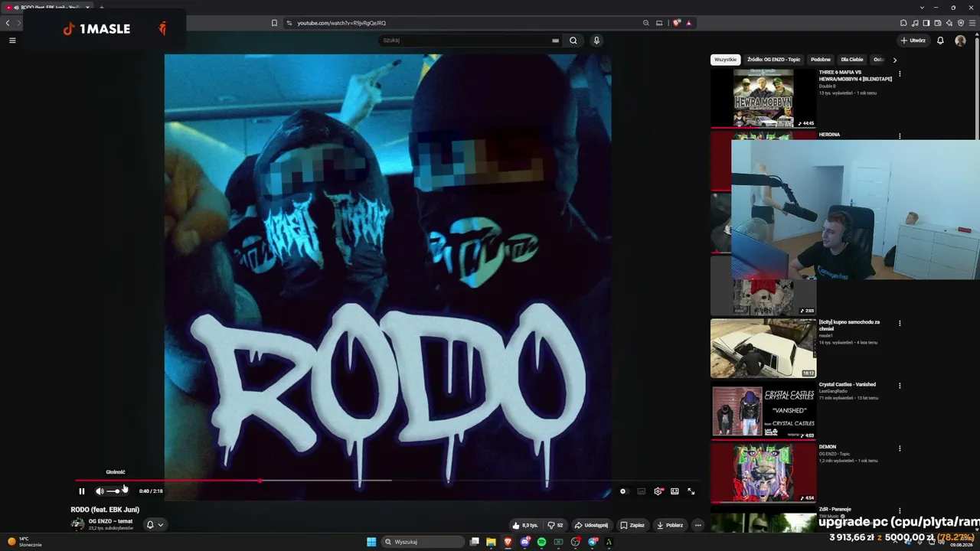Click the browser address bar URL
The image size is (980, 551).
(341, 23)
